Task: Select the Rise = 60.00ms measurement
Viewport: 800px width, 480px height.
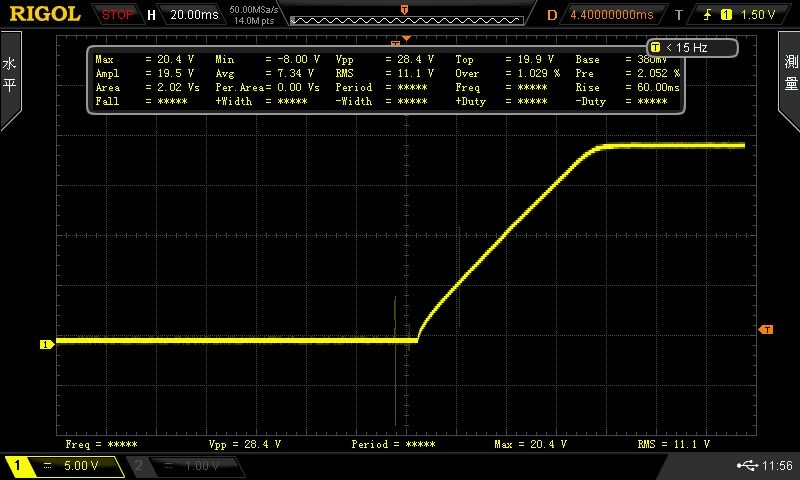Action: pos(628,88)
